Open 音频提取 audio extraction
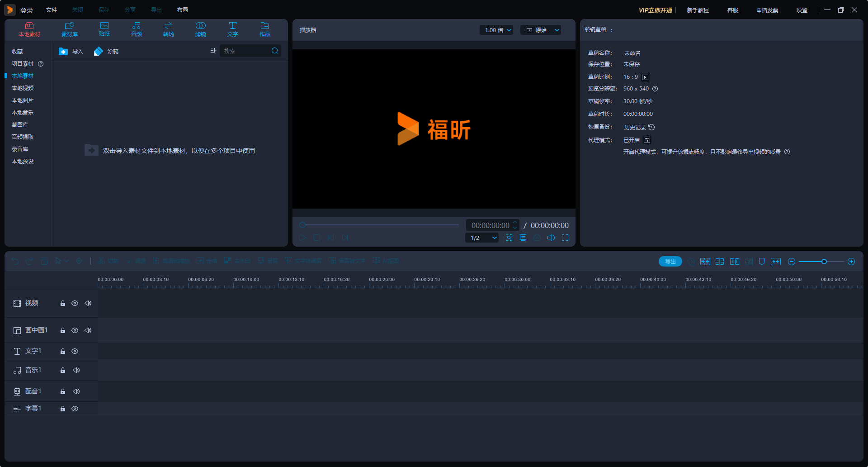 tap(23, 137)
